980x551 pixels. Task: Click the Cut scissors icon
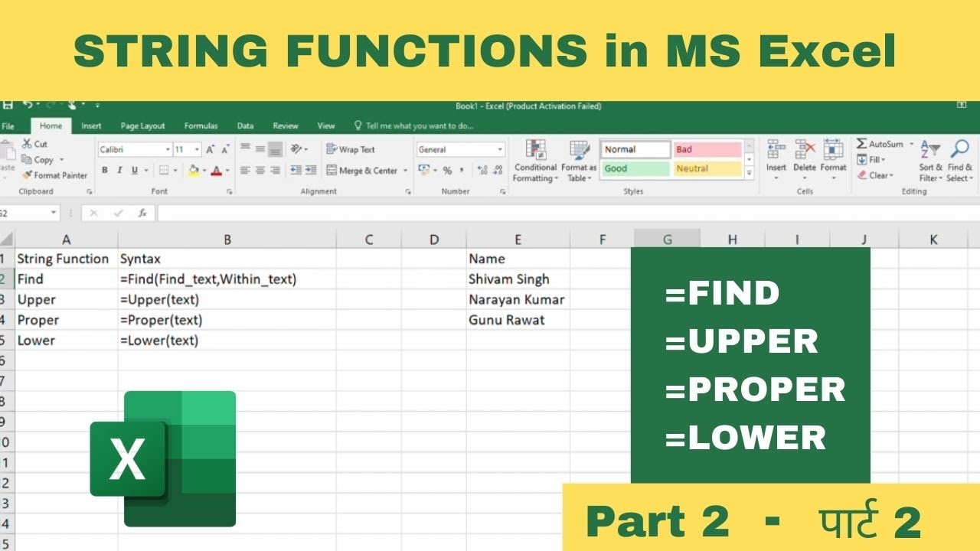point(27,144)
